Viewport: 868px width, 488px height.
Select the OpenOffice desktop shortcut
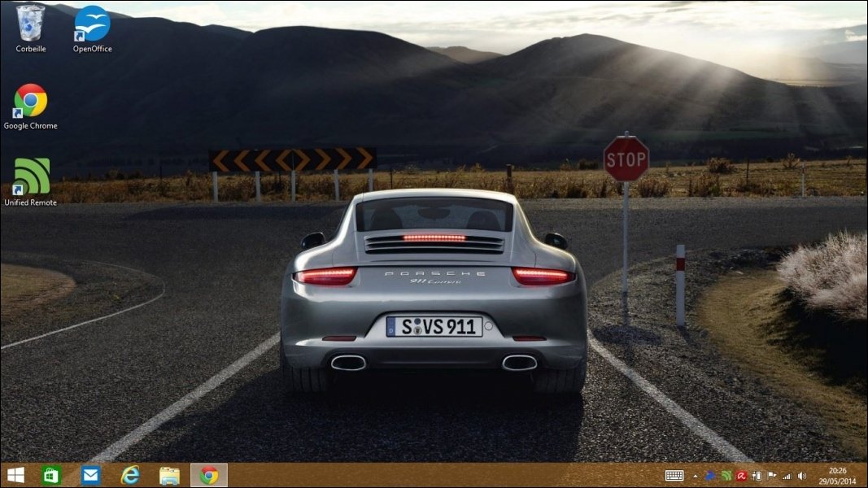(93, 28)
